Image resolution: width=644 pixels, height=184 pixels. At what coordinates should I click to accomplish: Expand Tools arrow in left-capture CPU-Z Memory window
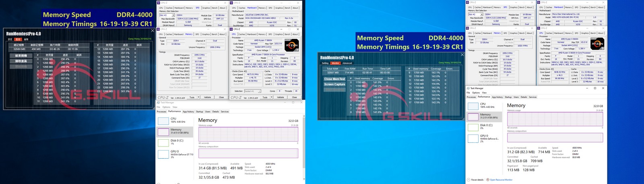[x=199, y=97]
